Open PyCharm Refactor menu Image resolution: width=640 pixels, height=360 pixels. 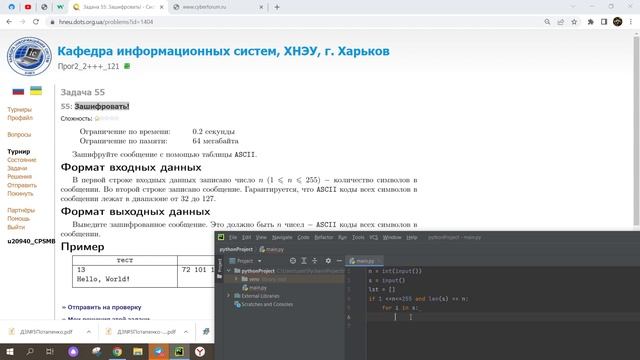pos(324,237)
